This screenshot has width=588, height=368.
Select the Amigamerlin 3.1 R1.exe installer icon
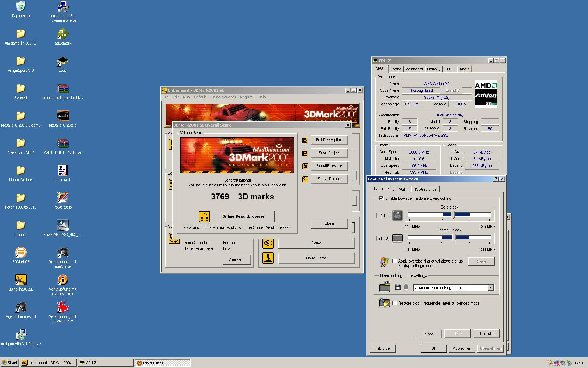click(x=21, y=335)
